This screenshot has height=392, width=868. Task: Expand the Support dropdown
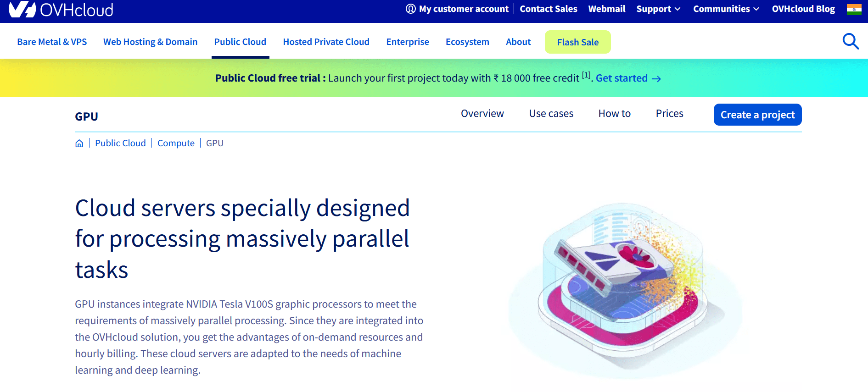click(x=658, y=9)
